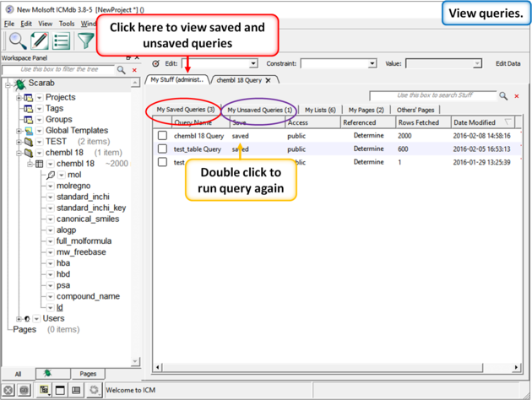
Task: Click the Edit Data button
Action: pos(508,63)
